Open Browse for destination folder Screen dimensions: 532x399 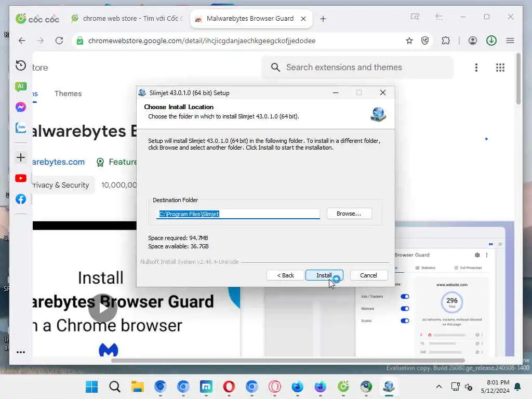point(349,214)
